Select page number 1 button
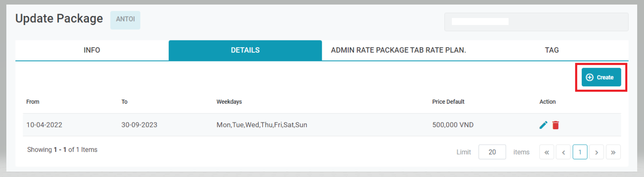Screen dimensions: 644x177 [x=580, y=152]
